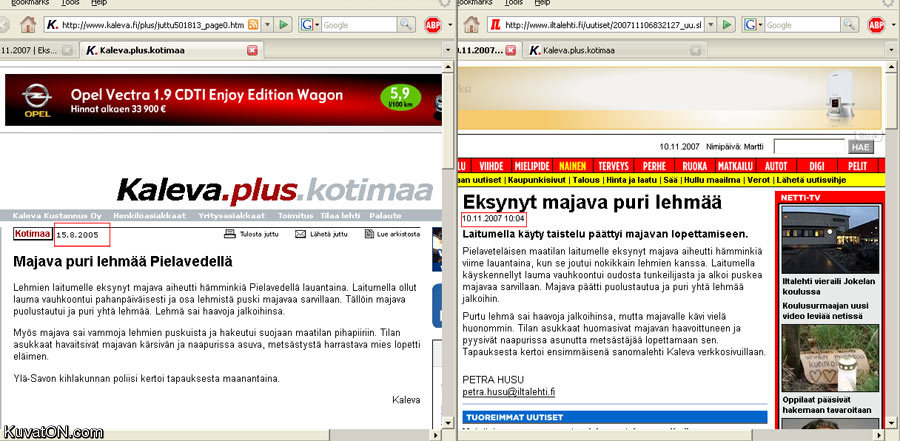Select PELIT section in Iltalehti menu
The width and height of the screenshot is (900, 441).
coord(858,166)
